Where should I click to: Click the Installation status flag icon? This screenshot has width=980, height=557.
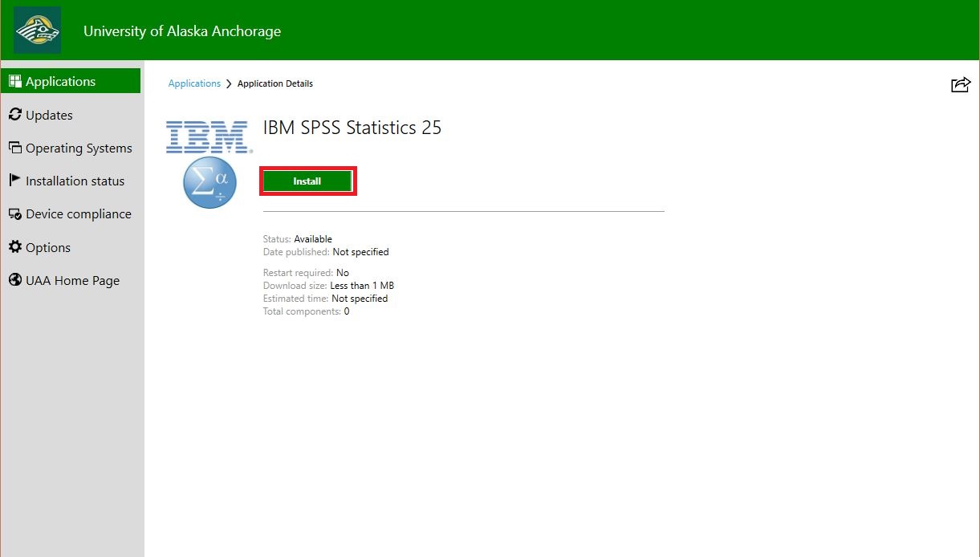click(x=14, y=181)
